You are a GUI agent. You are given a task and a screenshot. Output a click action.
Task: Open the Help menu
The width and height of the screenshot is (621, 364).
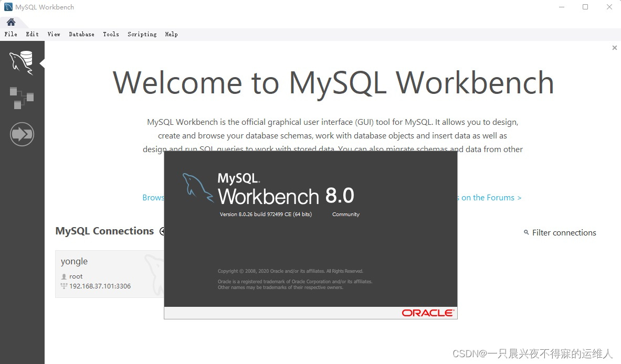pyautogui.click(x=171, y=35)
